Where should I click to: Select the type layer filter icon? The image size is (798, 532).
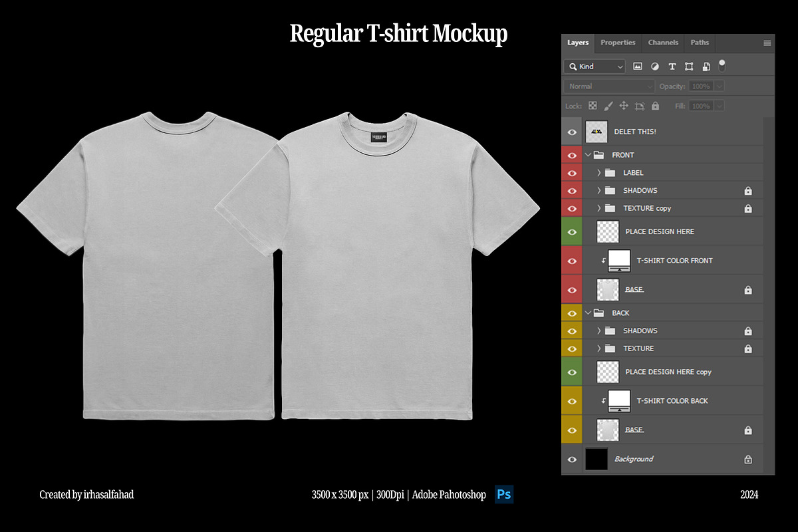click(x=672, y=66)
